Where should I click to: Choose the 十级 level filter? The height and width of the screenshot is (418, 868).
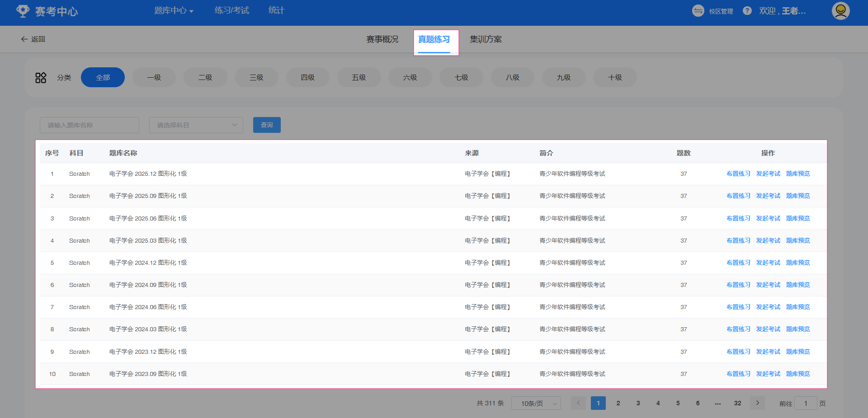tap(615, 78)
